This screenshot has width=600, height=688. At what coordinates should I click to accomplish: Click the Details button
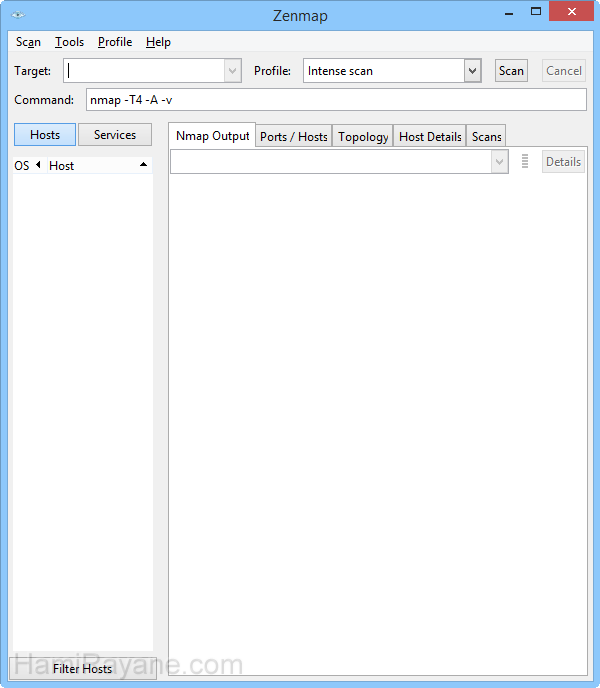pos(564,161)
